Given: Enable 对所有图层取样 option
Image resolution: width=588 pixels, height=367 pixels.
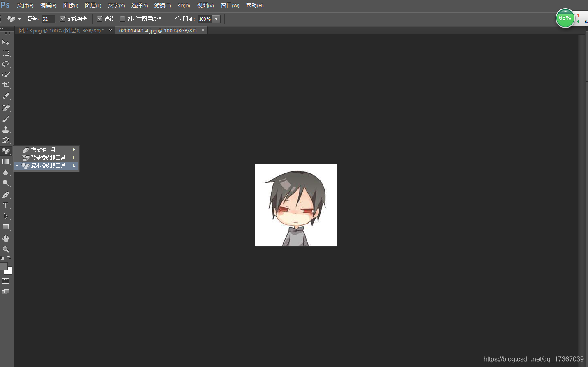Looking at the screenshot, I should tap(122, 18).
